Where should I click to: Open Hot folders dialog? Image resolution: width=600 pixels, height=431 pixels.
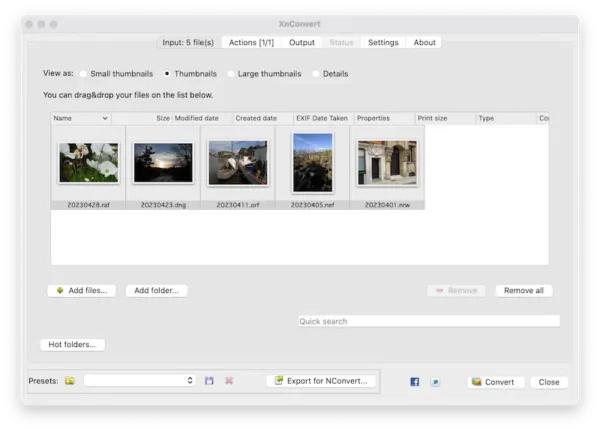tap(72, 344)
